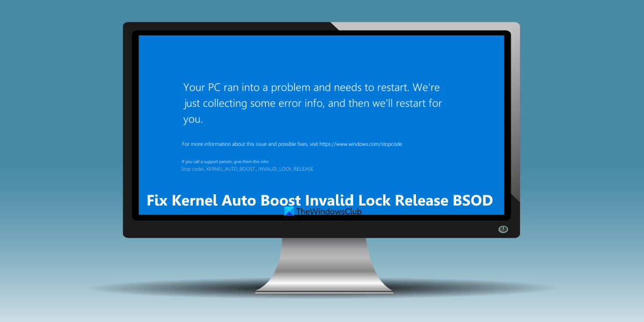Screen dimensions: 644x322
Task: Select the 'for more information' notice line
Action: point(292,144)
